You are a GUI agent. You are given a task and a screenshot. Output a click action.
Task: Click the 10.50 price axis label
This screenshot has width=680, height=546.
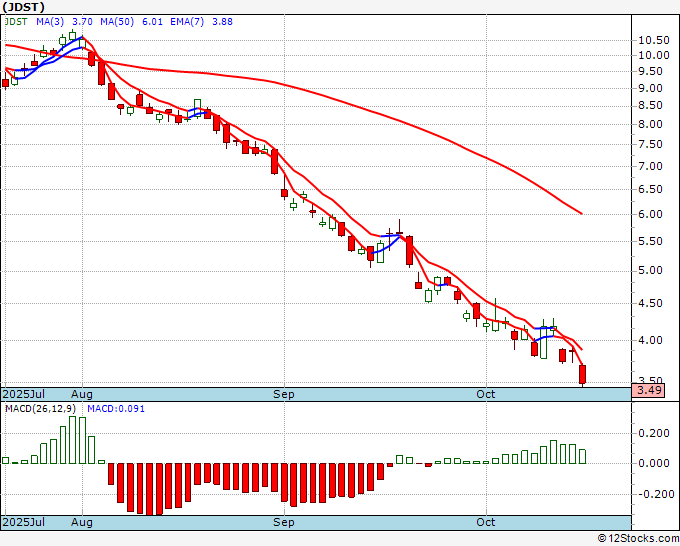pos(654,40)
